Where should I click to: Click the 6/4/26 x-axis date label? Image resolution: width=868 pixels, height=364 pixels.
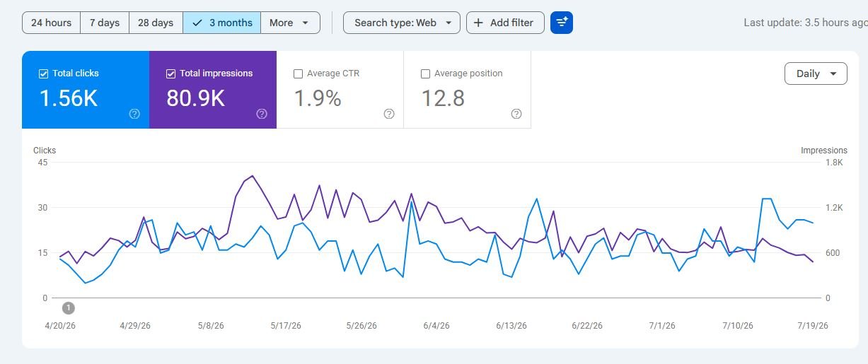click(x=436, y=326)
